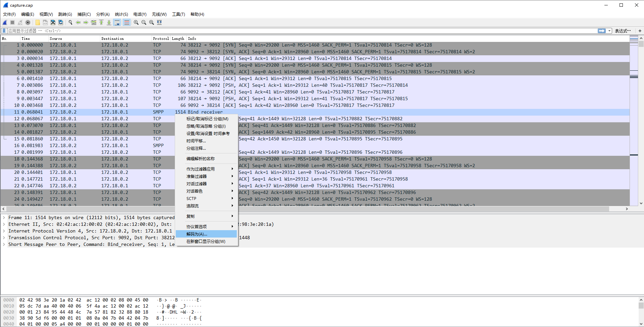Toggle auto-scroll during live capture
644x327 pixels.
point(117,22)
